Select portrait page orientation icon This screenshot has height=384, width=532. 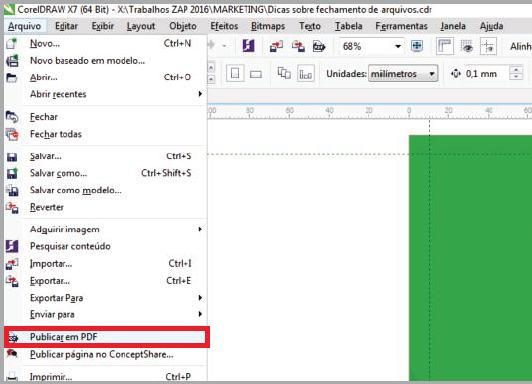pyautogui.click(x=235, y=73)
